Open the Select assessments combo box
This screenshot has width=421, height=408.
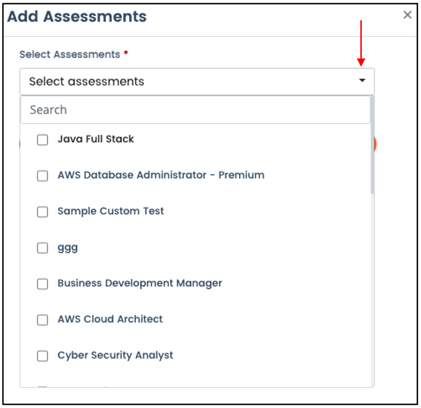click(x=197, y=81)
